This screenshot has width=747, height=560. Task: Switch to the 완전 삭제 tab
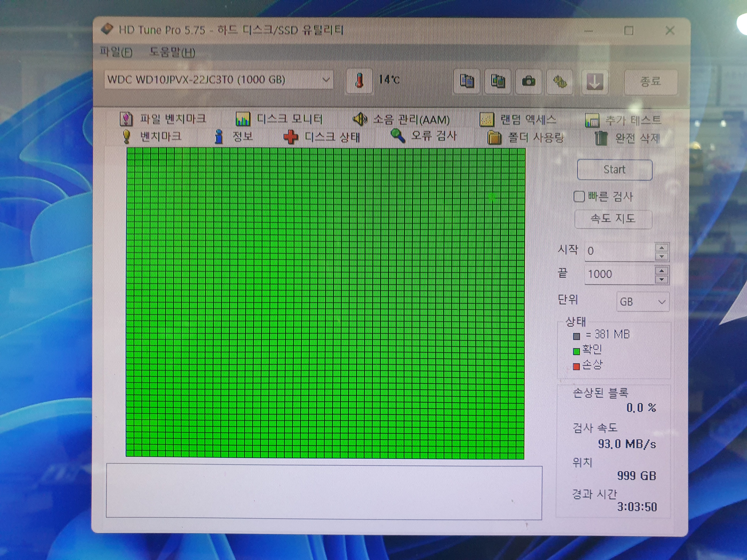tap(628, 138)
